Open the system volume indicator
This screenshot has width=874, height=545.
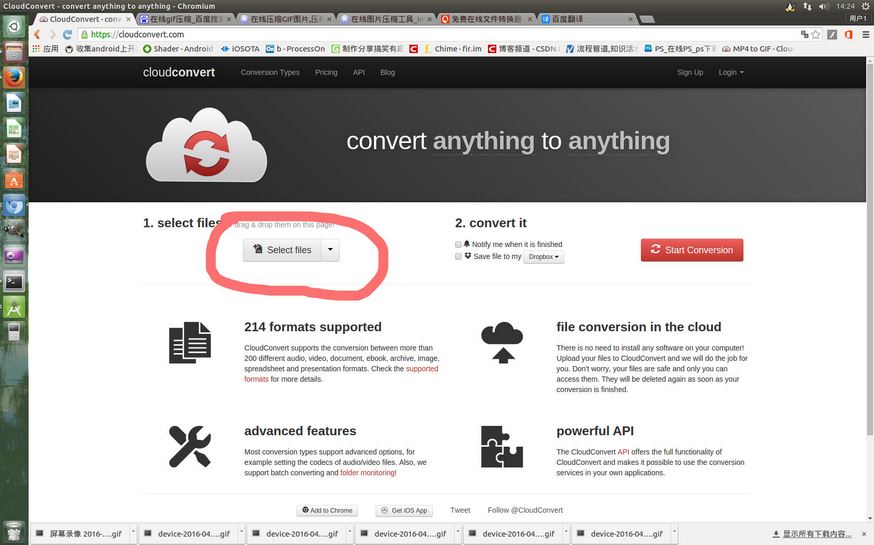[x=823, y=6]
